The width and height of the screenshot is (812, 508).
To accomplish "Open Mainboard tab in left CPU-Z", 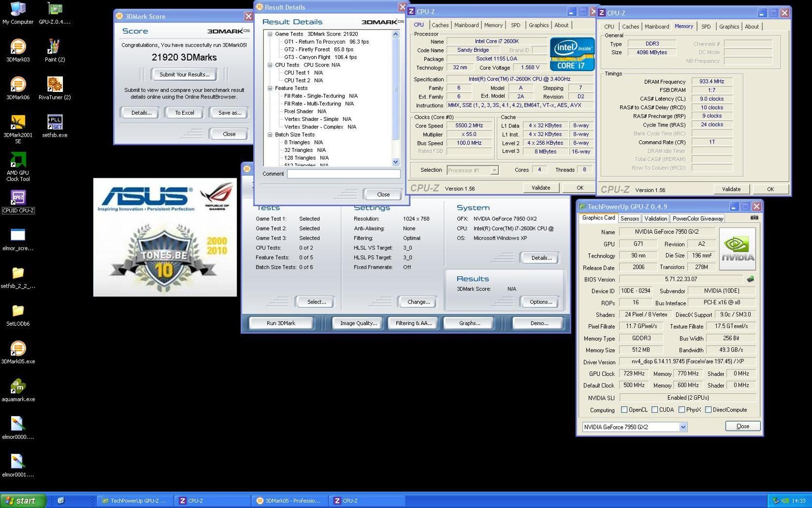I will (466, 25).
